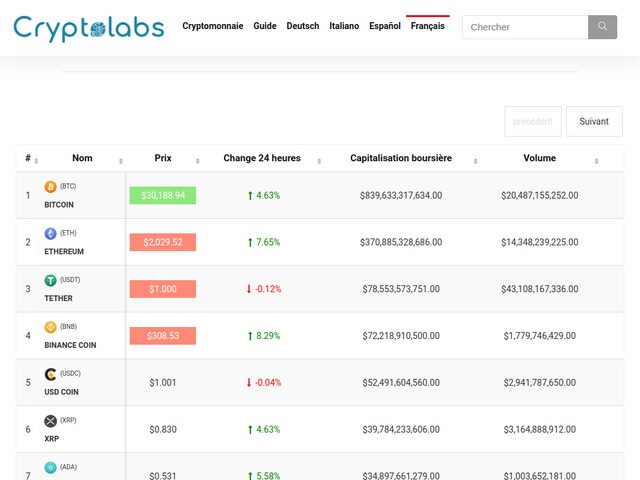Viewport: 640px width, 480px height.
Task: Click the Ethereum coin icon
Action: coord(51,234)
